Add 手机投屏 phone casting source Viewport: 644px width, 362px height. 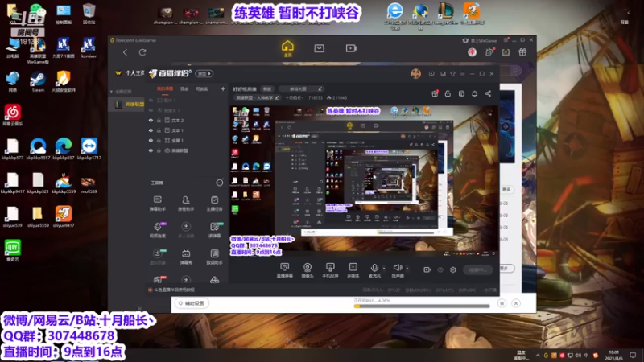click(x=330, y=270)
